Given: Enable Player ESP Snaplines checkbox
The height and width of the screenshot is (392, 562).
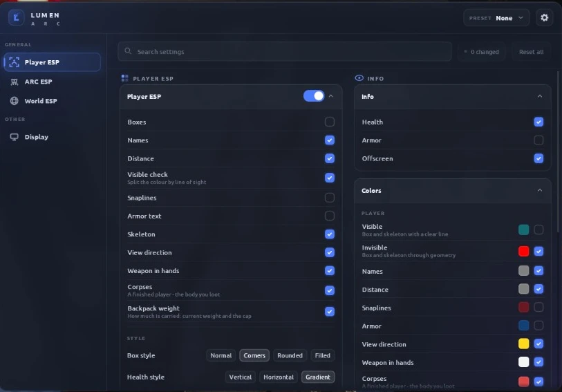Looking at the screenshot, I should tap(329, 198).
